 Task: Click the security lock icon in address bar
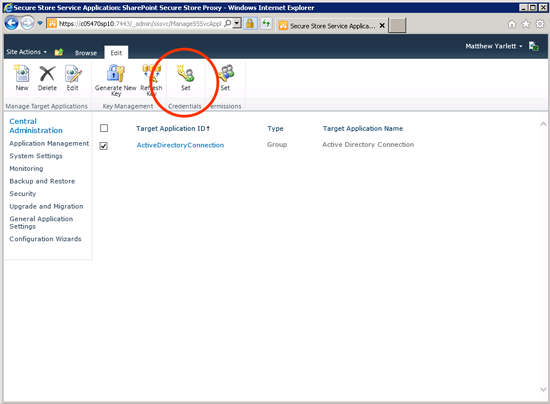click(250, 23)
